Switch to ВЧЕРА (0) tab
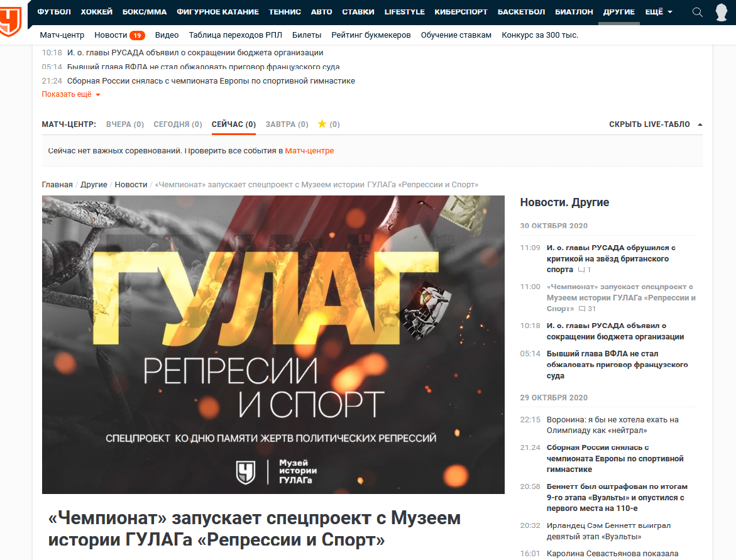 125,124
